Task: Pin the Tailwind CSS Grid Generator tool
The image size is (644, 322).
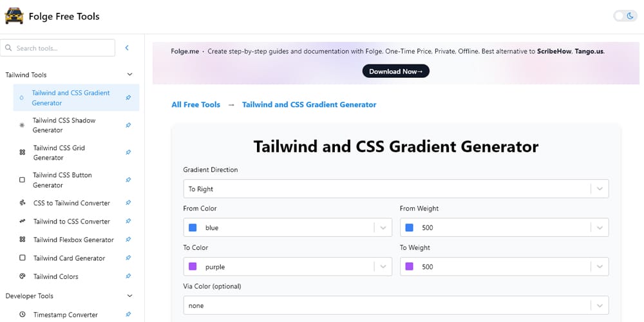Action: tap(128, 153)
